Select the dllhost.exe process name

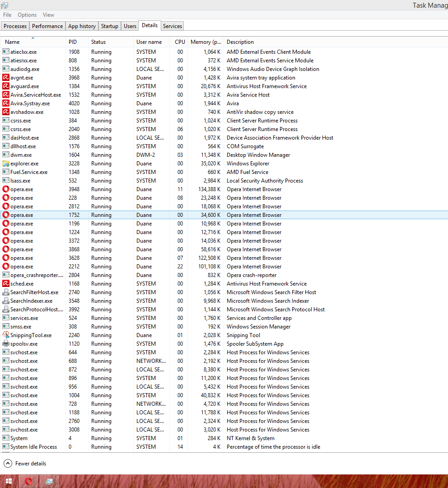[x=23, y=146]
